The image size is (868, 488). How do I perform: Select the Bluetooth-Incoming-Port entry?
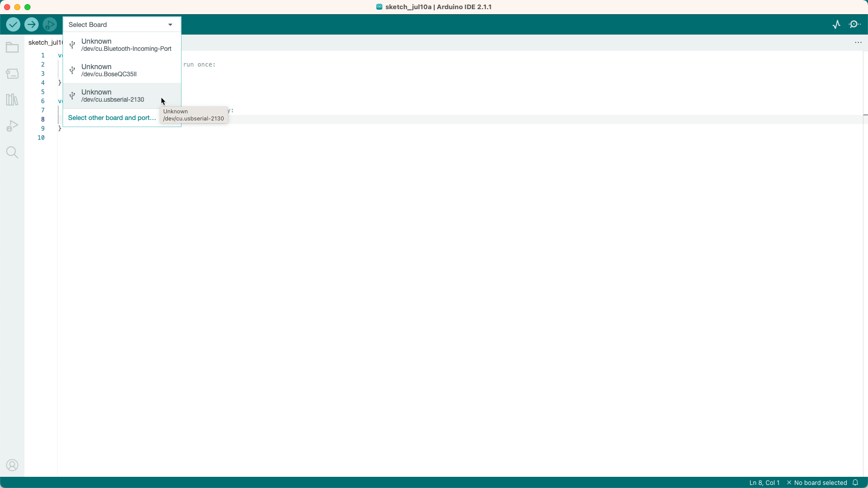(x=122, y=45)
